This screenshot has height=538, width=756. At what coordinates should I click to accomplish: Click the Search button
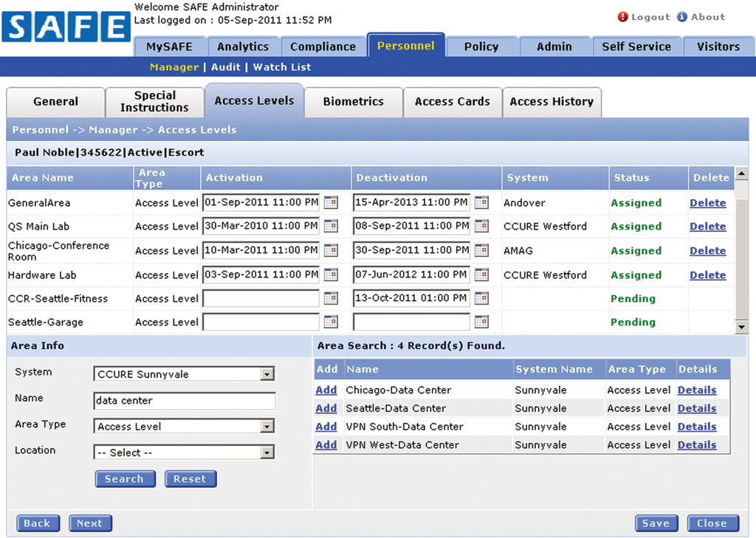(x=125, y=478)
